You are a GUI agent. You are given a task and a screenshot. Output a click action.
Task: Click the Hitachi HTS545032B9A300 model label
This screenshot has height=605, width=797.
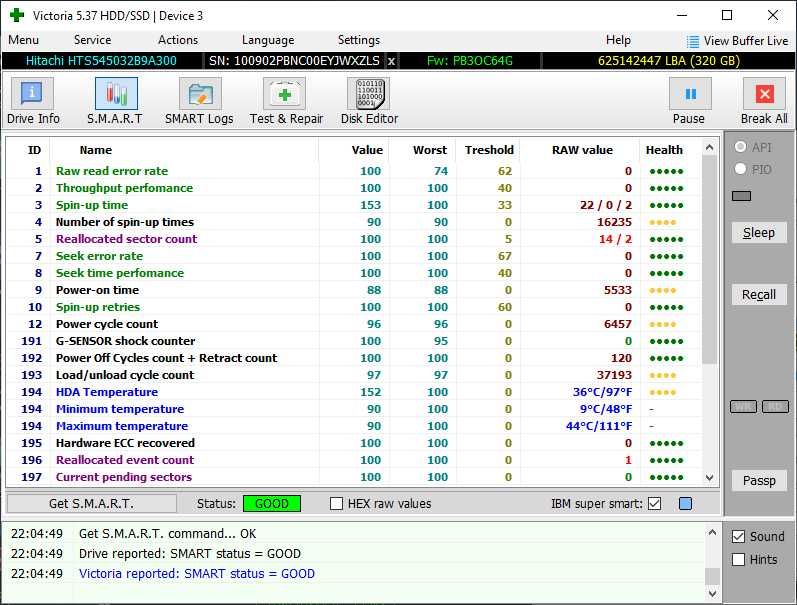click(101, 61)
